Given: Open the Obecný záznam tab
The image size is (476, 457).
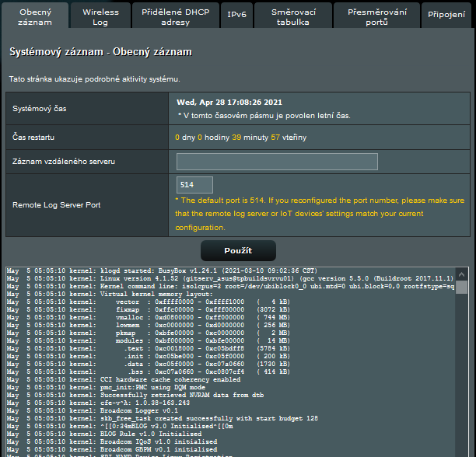Looking at the screenshot, I should point(35,17).
